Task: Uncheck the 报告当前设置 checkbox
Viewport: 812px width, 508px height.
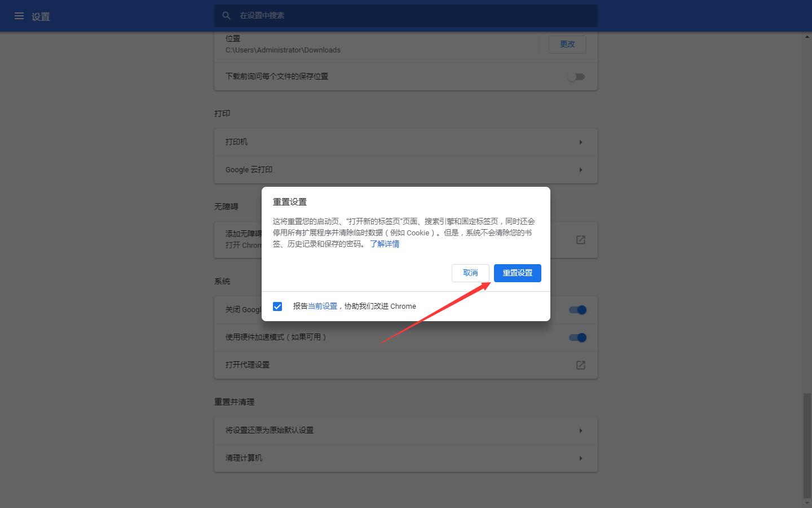Action: [277, 306]
